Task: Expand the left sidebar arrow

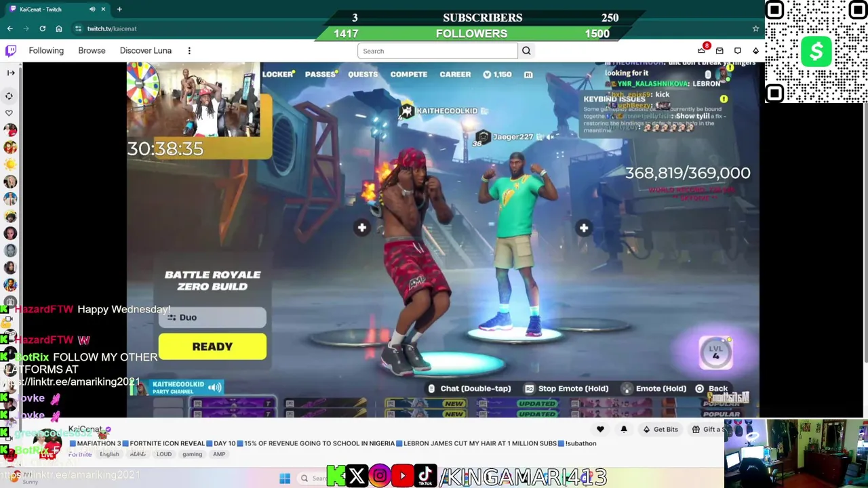Action: 11,73
